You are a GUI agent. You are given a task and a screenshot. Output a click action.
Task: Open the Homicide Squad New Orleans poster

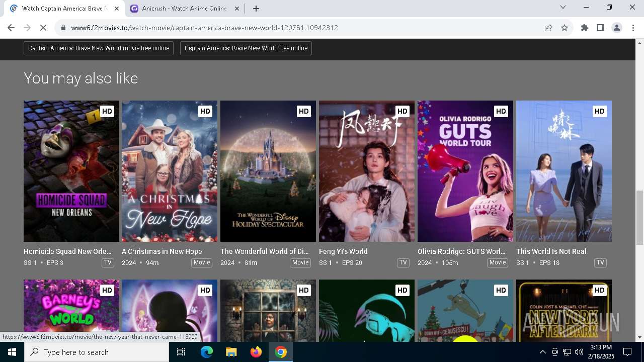coord(71,171)
